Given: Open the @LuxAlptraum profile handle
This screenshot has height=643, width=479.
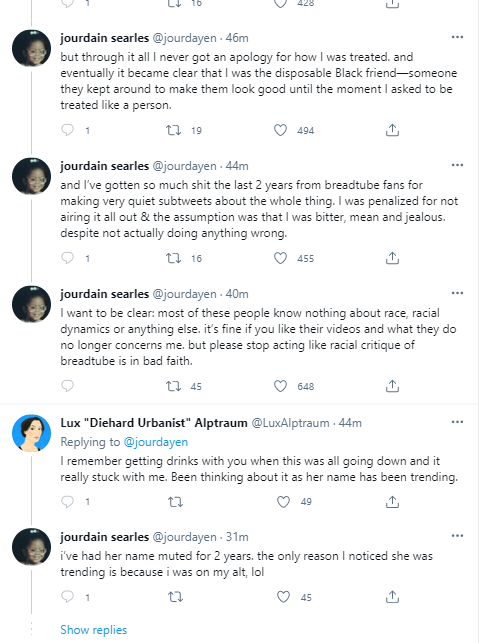Looking at the screenshot, I should tap(290, 423).
